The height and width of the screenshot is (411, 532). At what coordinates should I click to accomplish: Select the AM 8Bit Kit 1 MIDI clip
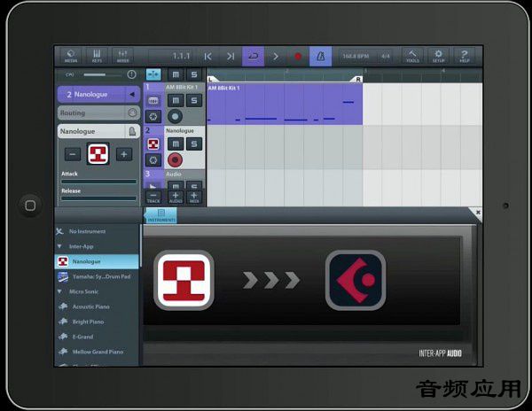tap(285, 104)
